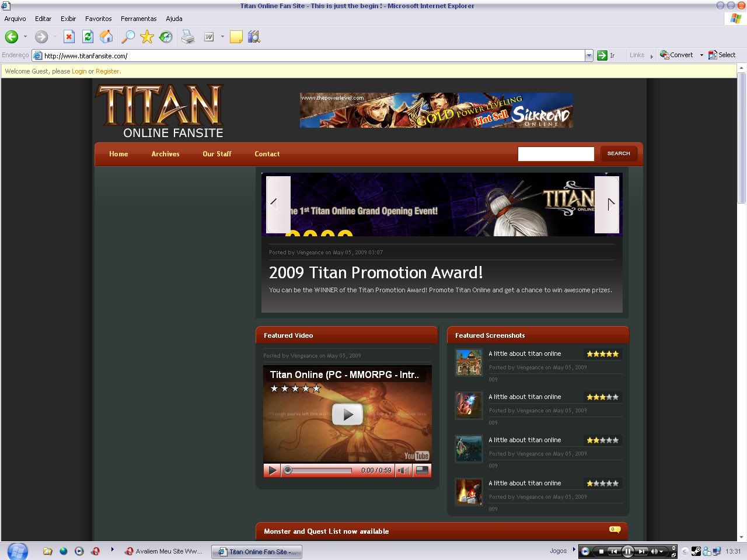Expand the Links toolbar chevron
This screenshot has height=560, width=747.
651,56
